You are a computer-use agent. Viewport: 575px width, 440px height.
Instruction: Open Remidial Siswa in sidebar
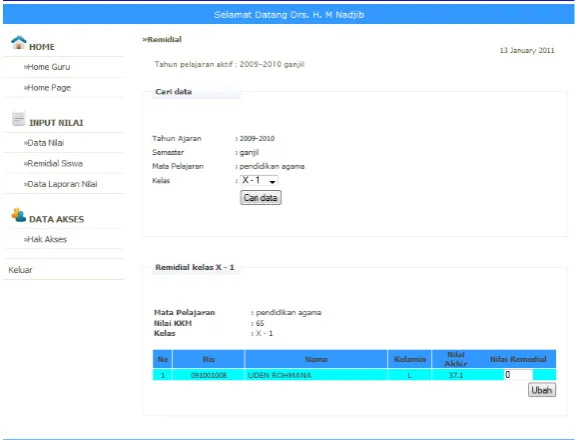[x=53, y=164]
